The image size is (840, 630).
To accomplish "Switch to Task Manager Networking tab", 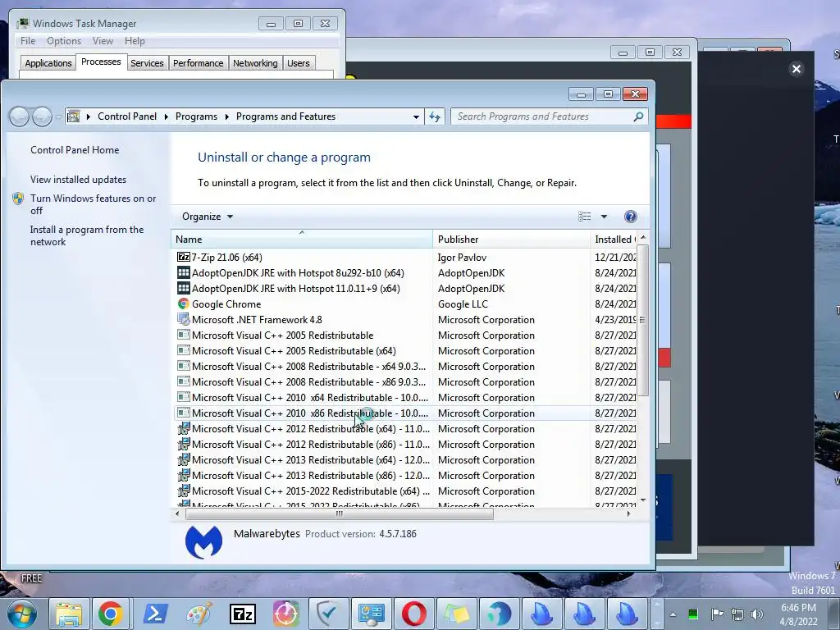I will coord(255,63).
